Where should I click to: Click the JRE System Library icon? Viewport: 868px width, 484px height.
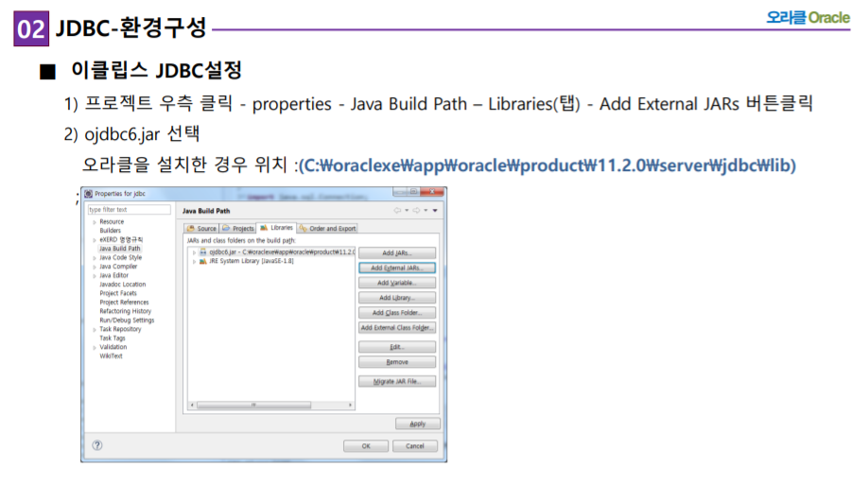(x=203, y=261)
